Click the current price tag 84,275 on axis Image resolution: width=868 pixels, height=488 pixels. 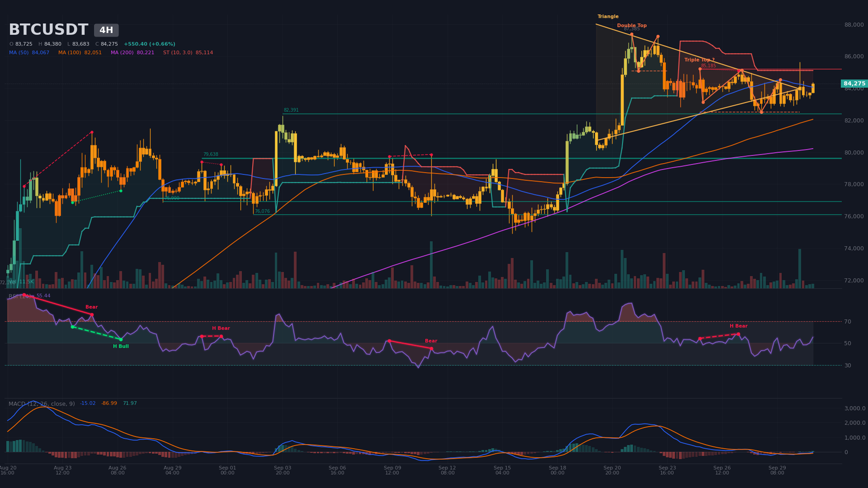[x=854, y=84]
